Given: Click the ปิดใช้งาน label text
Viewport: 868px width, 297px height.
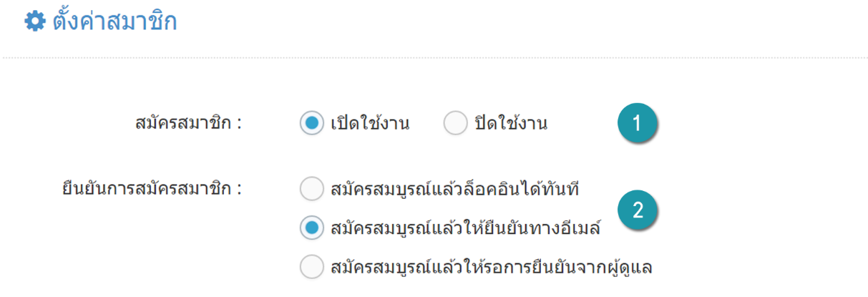Looking at the screenshot, I should pyautogui.click(x=511, y=124).
